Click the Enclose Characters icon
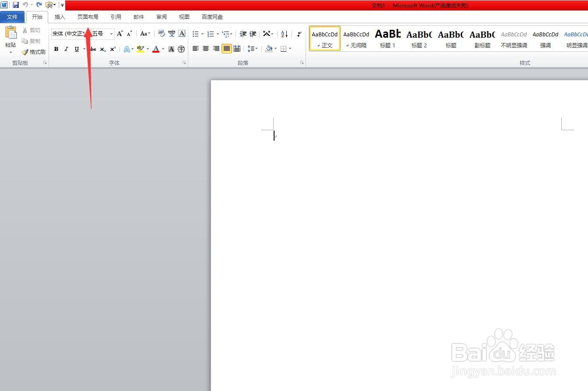Viewport: 588px width, 391px height. [x=181, y=49]
